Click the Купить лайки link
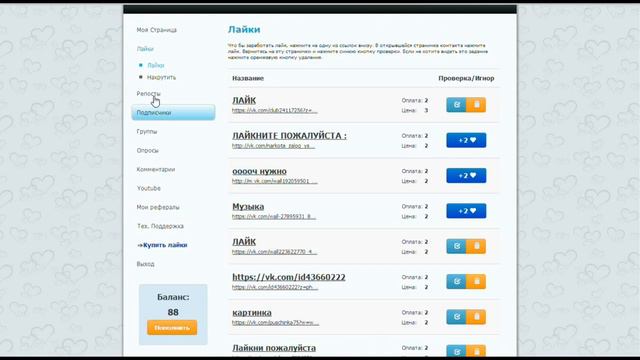 (x=162, y=245)
